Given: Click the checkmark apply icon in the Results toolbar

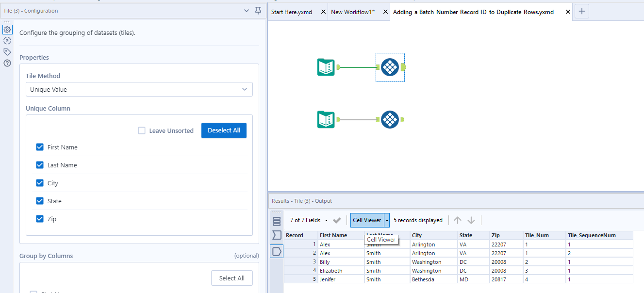Looking at the screenshot, I should pyautogui.click(x=337, y=220).
